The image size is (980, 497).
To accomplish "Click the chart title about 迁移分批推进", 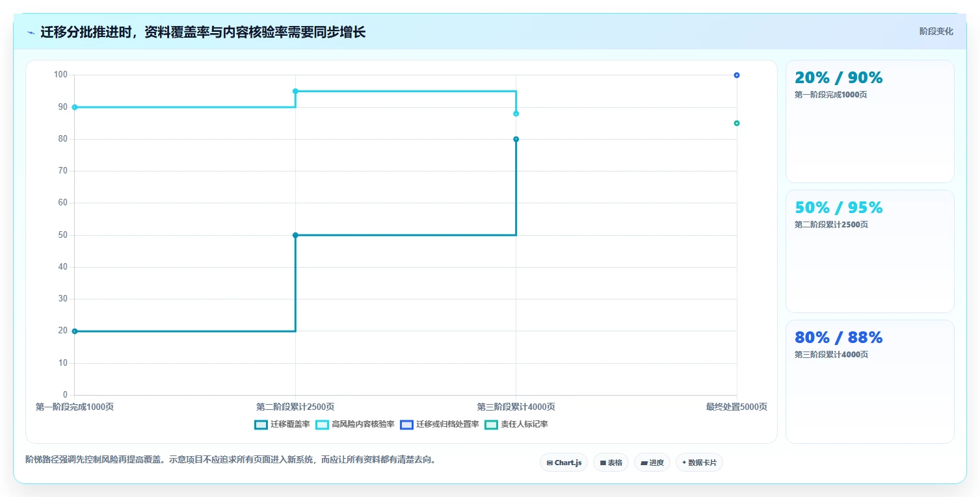I will click(203, 32).
